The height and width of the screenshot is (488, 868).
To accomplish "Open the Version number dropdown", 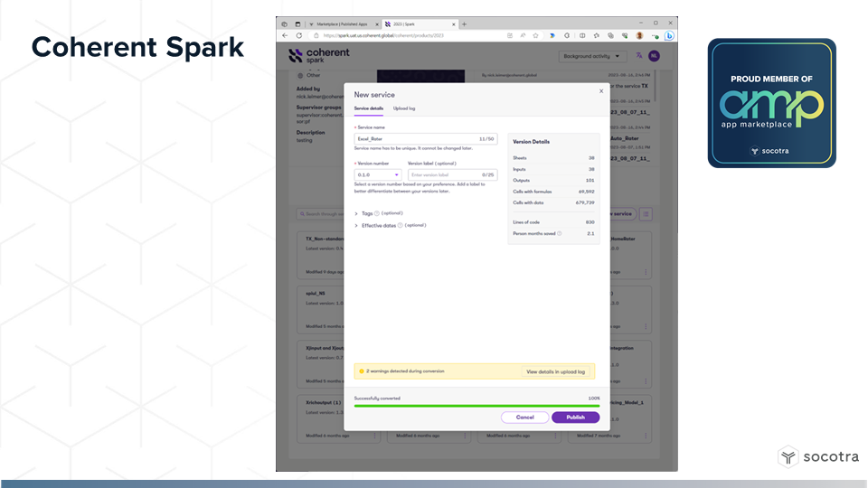I will 378,174.
